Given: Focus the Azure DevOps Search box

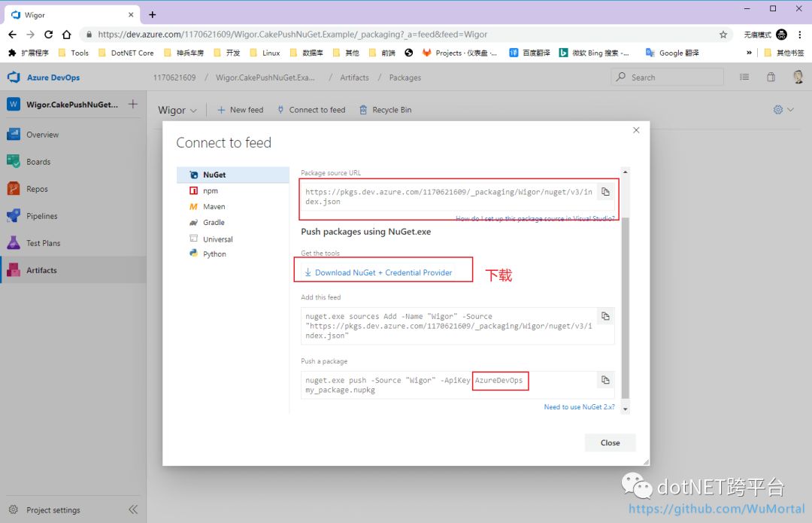Looking at the screenshot, I should coord(667,78).
